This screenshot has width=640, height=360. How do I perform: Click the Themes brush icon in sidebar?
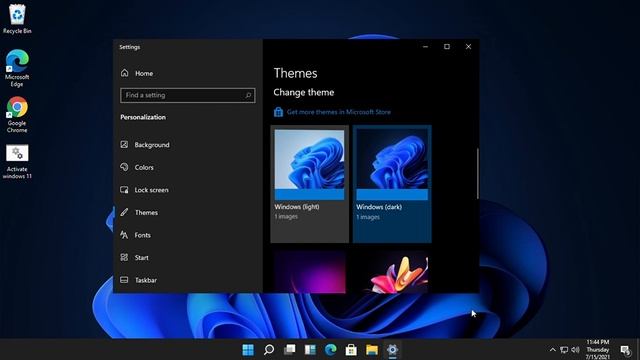pos(124,212)
